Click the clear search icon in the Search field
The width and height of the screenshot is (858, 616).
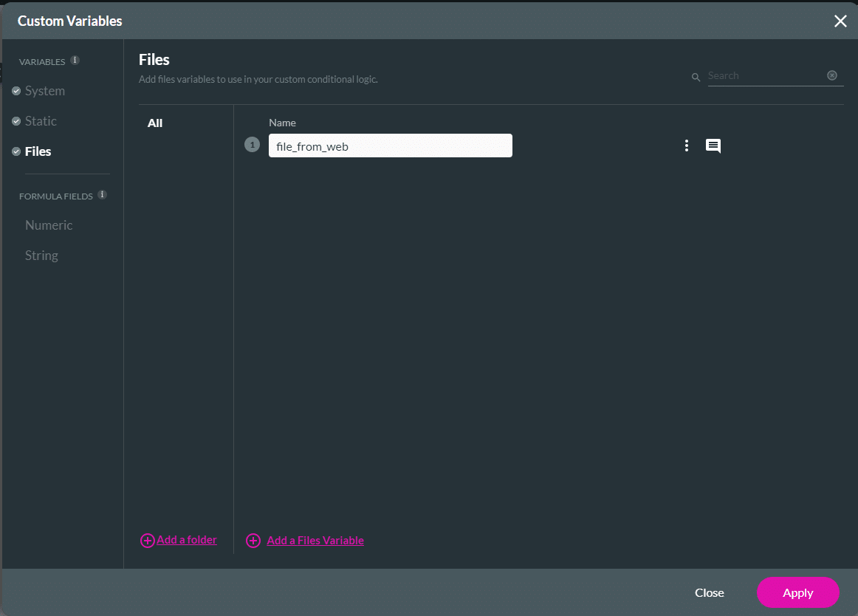click(832, 75)
